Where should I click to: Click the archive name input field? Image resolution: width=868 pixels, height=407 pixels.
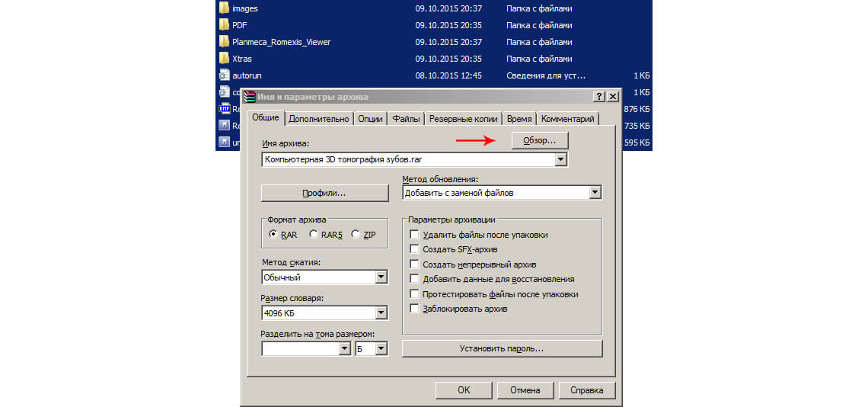(x=407, y=160)
